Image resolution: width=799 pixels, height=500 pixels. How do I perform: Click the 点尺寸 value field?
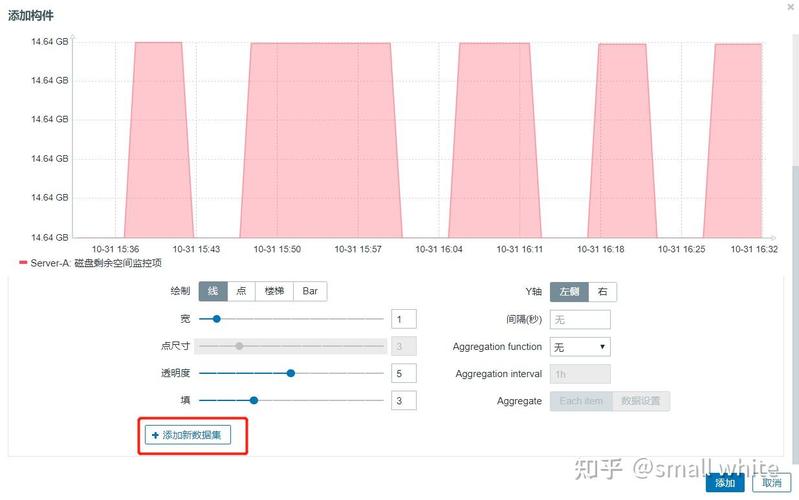(x=404, y=346)
